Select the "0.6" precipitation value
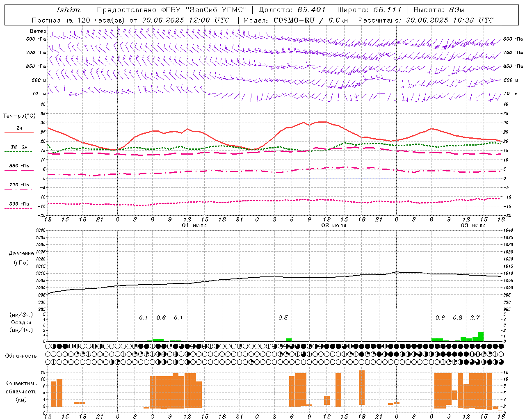The width and height of the screenshot is (525, 420). tap(161, 318)
